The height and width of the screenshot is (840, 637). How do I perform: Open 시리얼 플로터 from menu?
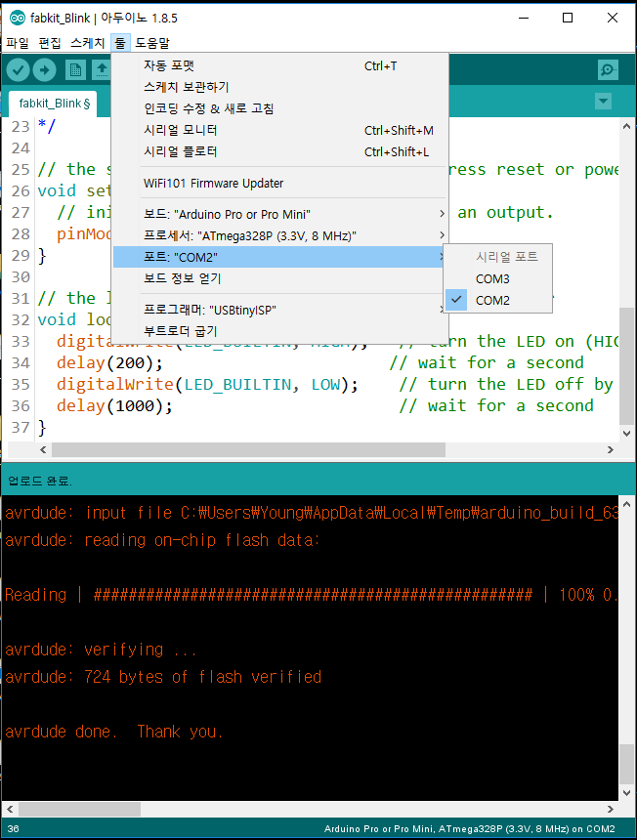(x=280, y=151)
